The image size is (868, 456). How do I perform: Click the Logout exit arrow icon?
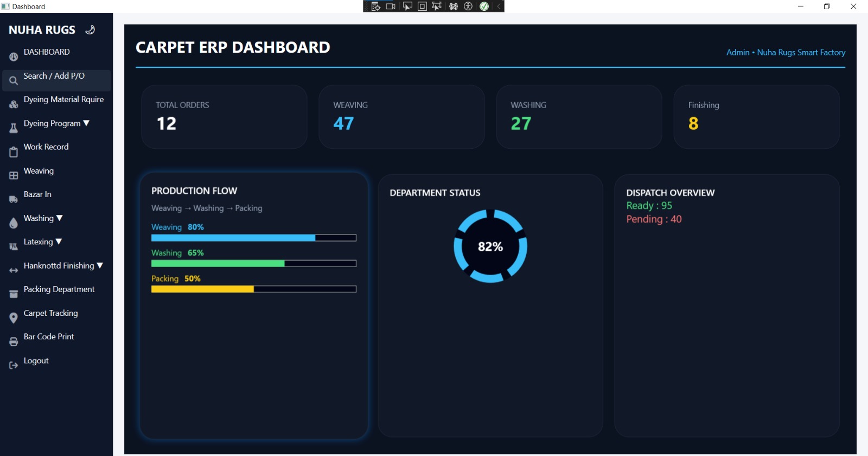(x=14, y=365)
